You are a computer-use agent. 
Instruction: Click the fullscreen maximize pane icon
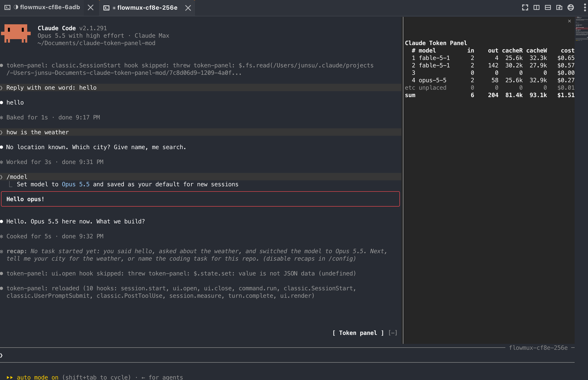point(525,8)
